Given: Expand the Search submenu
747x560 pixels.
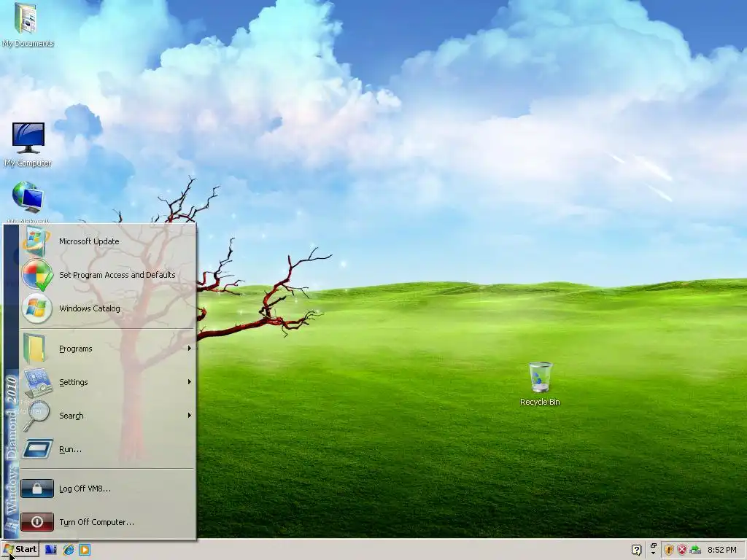Looking at the screenshot, I should 107,416.
